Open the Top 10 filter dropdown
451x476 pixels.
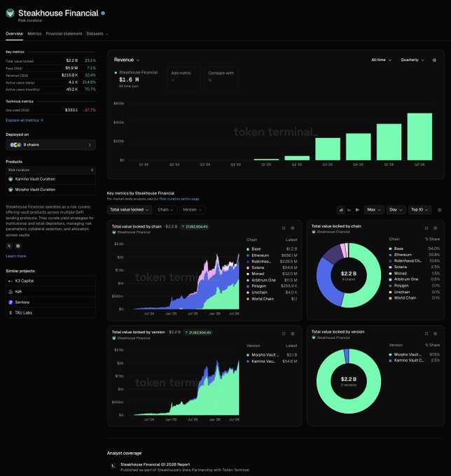pyautogui.click(x=419, y=210)
